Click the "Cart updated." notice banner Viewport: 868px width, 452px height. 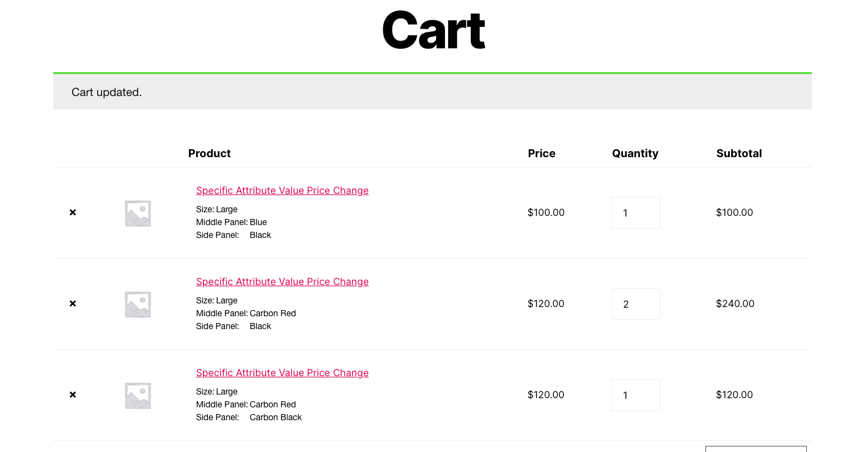point(432,92)
